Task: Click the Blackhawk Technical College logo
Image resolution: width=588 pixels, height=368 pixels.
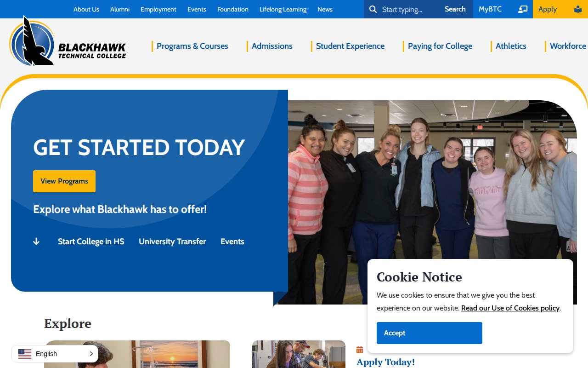Action: (68, 41)
